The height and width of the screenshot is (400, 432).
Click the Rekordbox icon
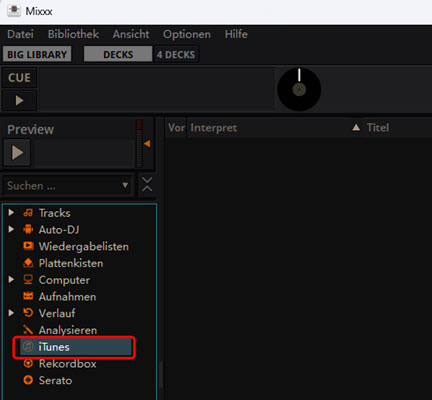(28, 363)
